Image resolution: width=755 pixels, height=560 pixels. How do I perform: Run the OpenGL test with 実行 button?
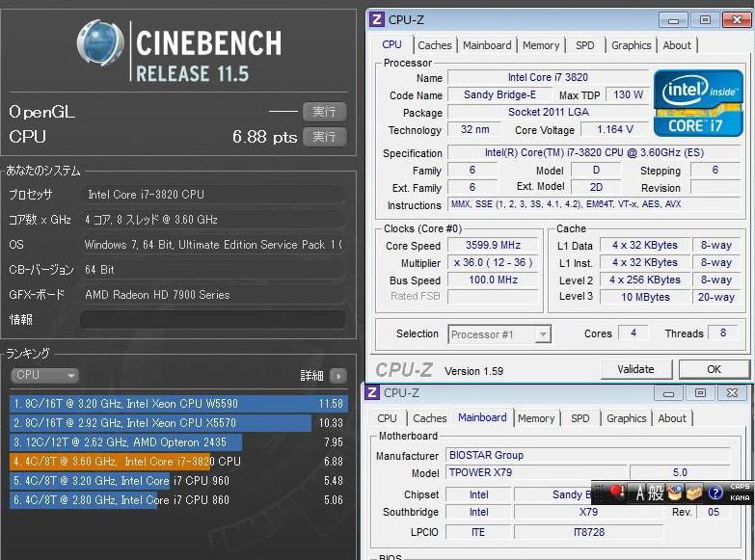tap(325, 112)
